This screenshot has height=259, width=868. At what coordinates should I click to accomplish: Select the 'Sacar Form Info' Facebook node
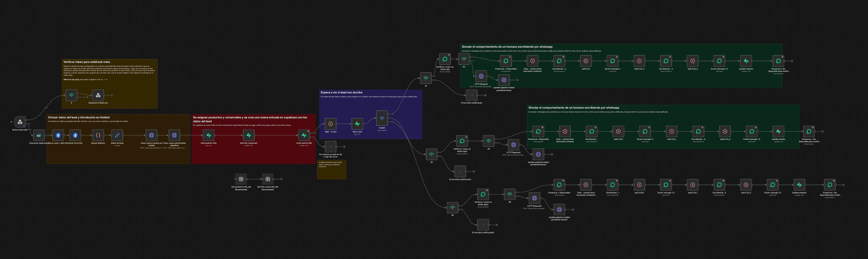(75, 135)
